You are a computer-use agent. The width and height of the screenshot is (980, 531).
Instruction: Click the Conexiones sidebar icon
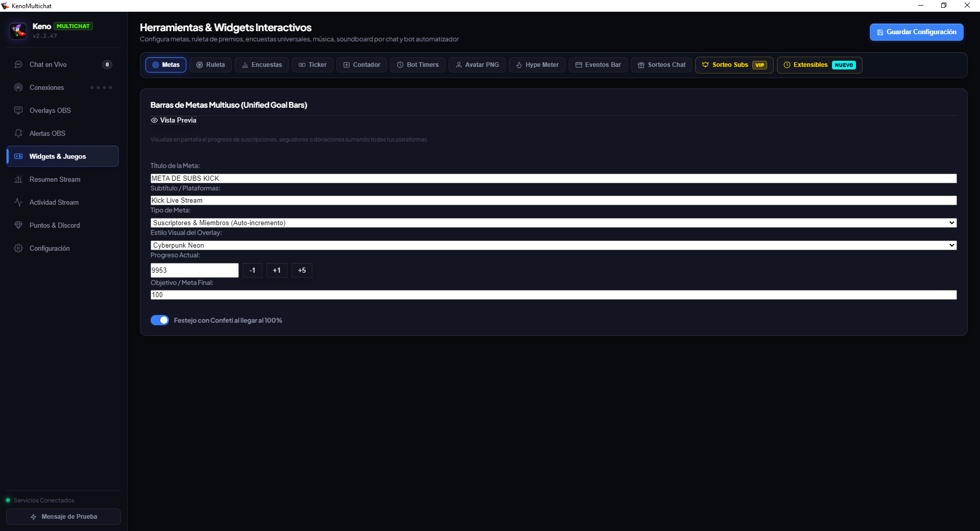pyautogui.click(x=18, y=87)
